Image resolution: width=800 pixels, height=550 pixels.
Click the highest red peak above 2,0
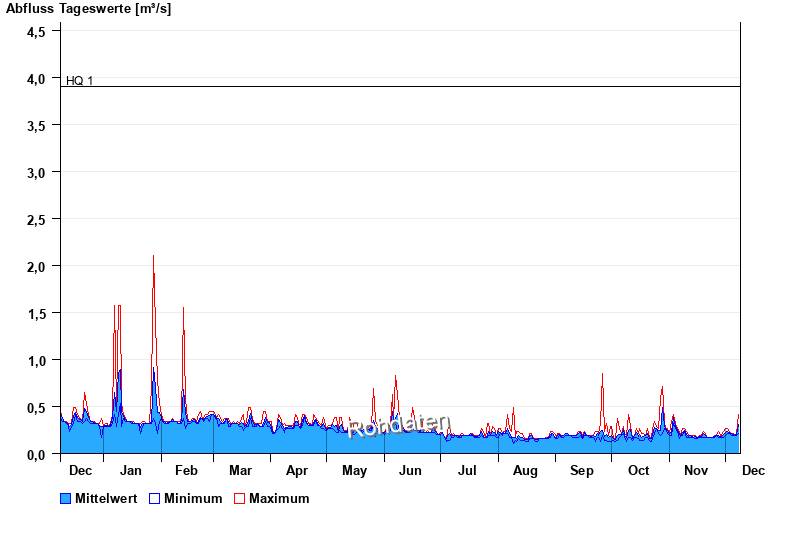pyautogui.click(x=153, y=257)
